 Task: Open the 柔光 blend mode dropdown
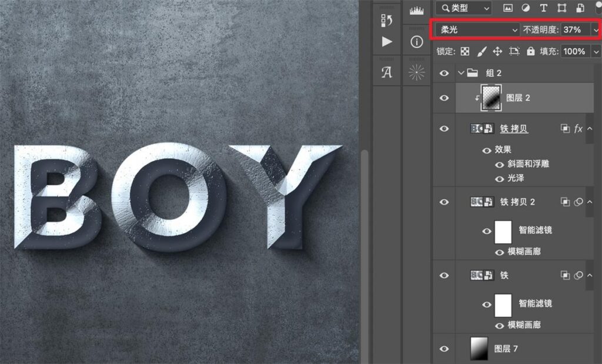point(478,29)
